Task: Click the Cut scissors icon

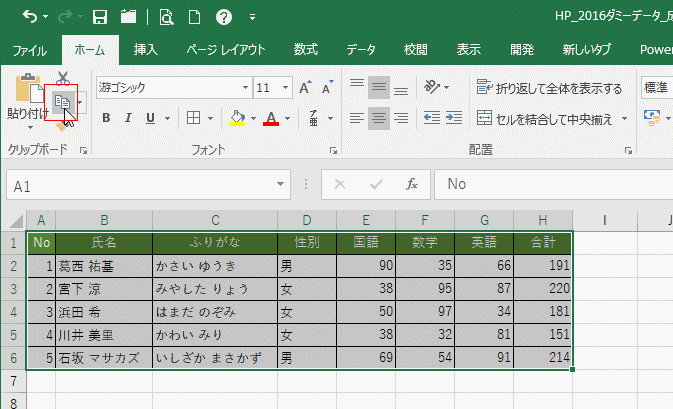Action: click(63, 79)
